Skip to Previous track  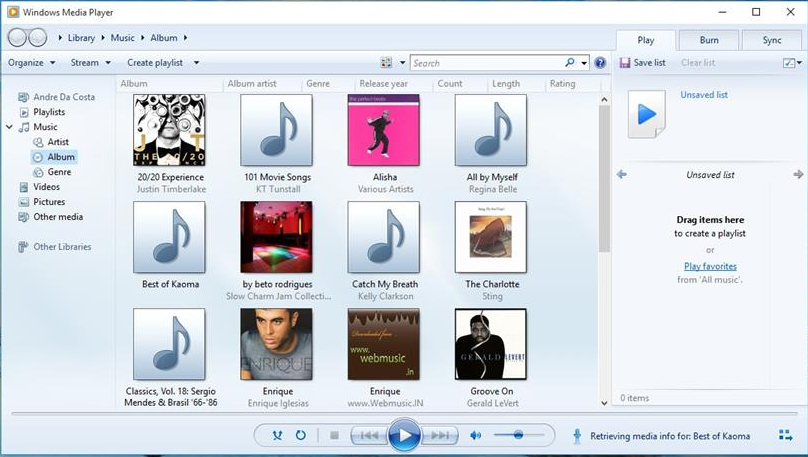pos(369,435)
